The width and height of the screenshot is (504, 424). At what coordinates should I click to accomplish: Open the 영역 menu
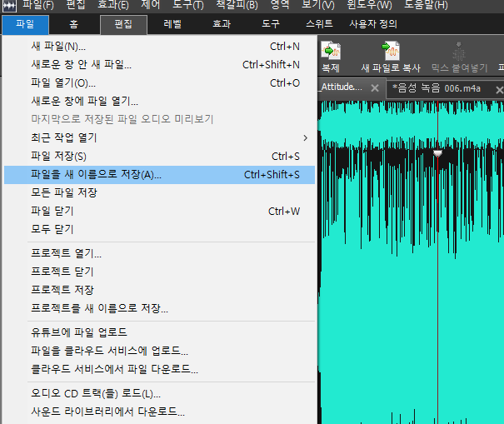tap(280, 4)
